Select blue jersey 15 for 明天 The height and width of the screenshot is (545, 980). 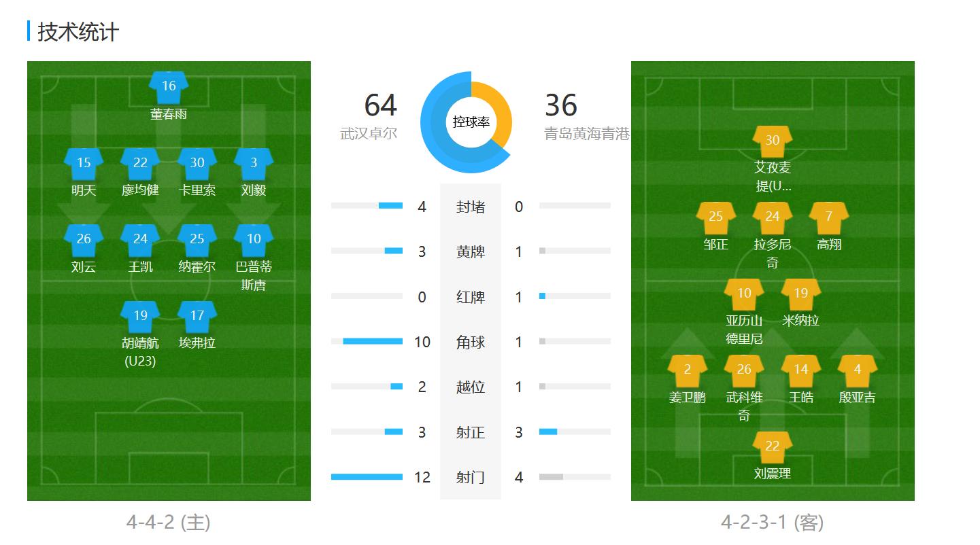[x=84, y=163]
